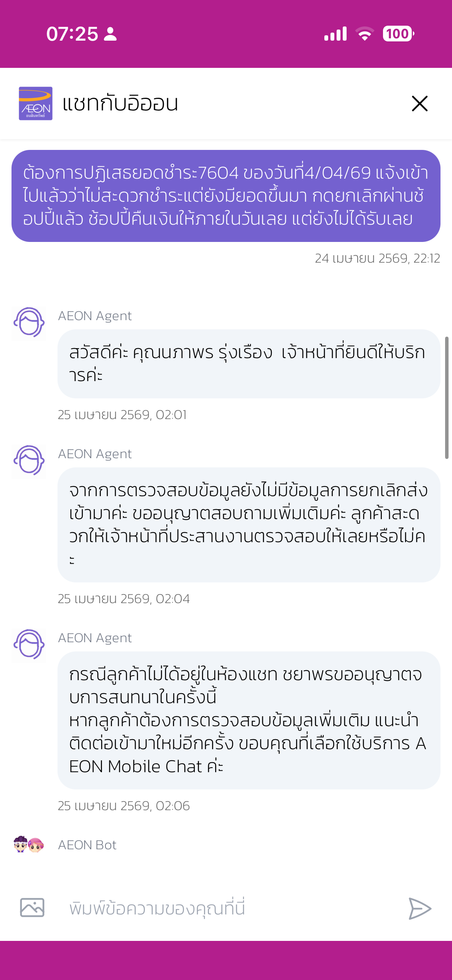
Task: Tap the Wi-Fi icon in status bar
Action: coord(365,34)
